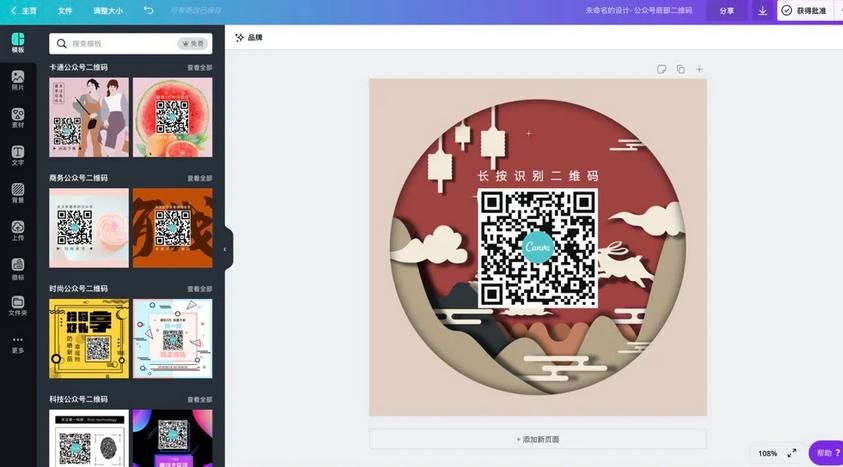Open the 上传 uploads panel
This screenshot has height=467, width=843.
click(x=18, y=231)
